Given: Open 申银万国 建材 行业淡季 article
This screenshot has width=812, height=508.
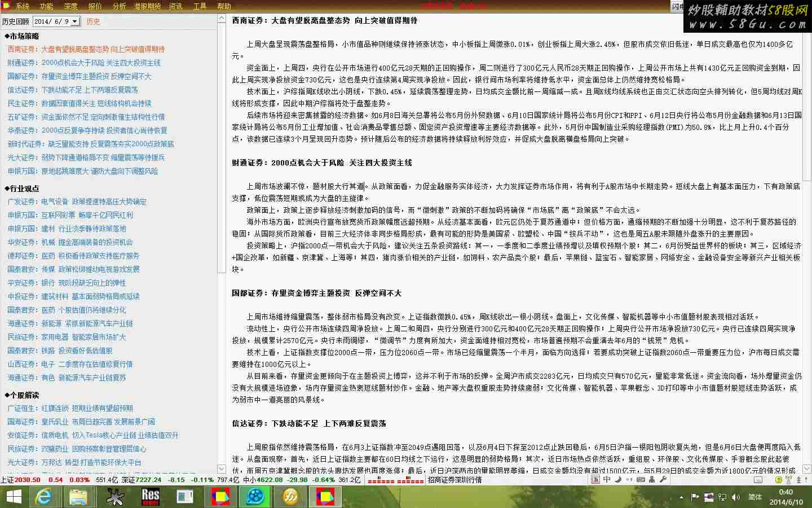Looking at the screenshot, I should (x=67, y=229).
